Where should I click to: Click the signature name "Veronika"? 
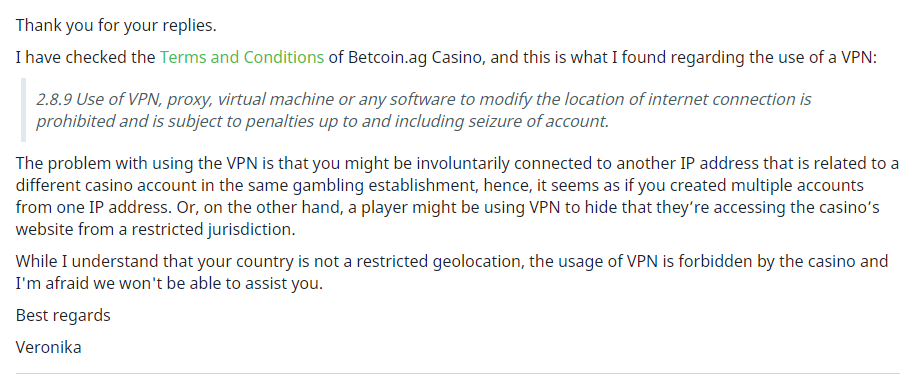point(49,347)
